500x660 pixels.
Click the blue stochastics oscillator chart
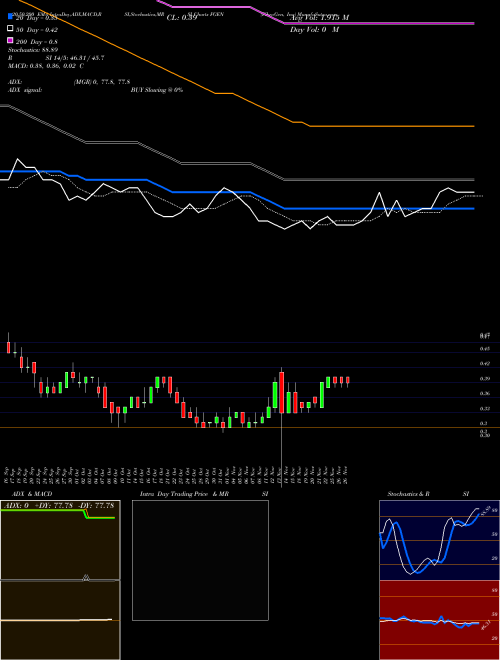click(439, 540)
